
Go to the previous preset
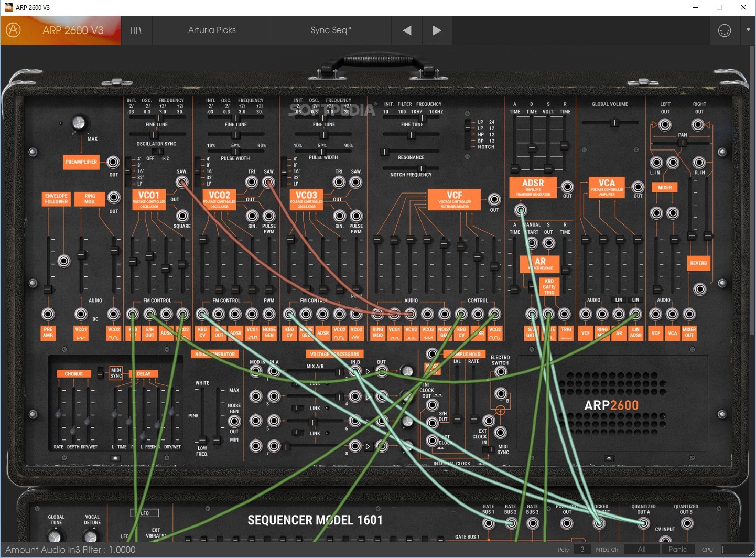click(x=407, y=30)
